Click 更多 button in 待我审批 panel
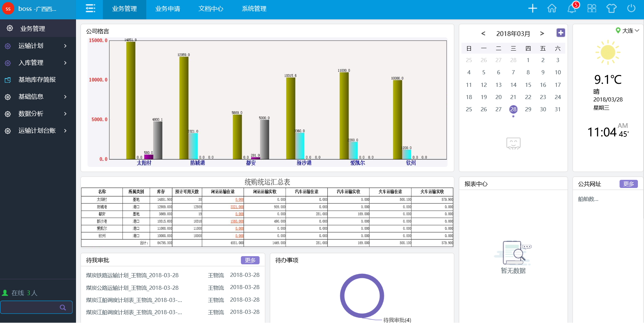 click(250, 260)
